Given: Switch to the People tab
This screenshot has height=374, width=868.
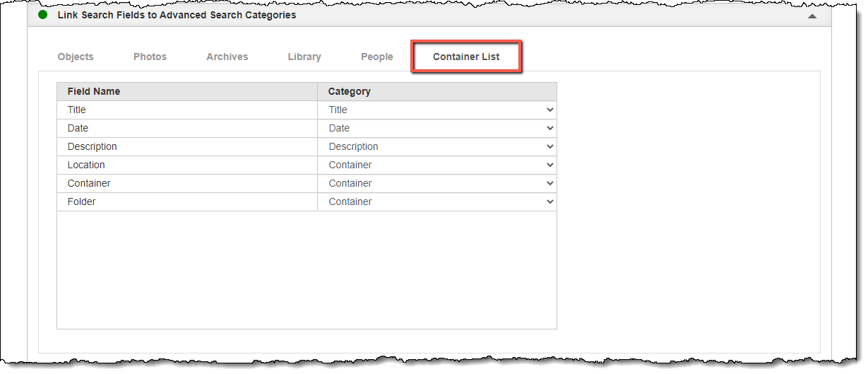Looking at the screenshot, I should [376, 57].
